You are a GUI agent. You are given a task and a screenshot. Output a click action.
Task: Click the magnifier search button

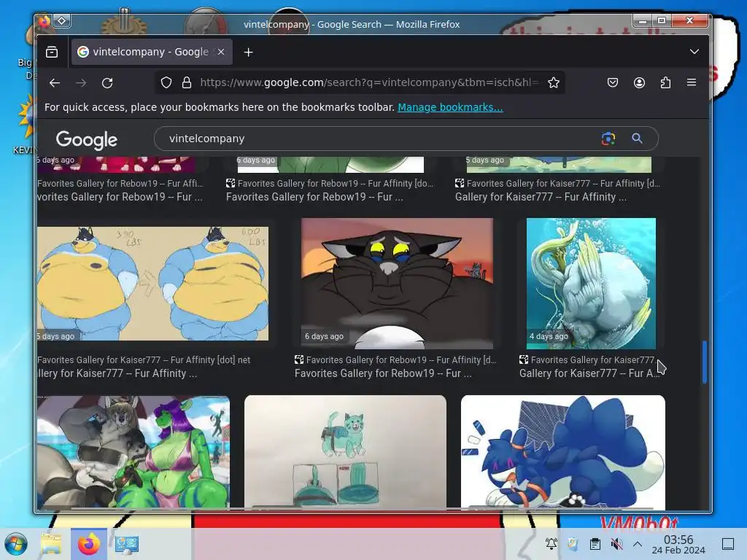tap(637, 139)
